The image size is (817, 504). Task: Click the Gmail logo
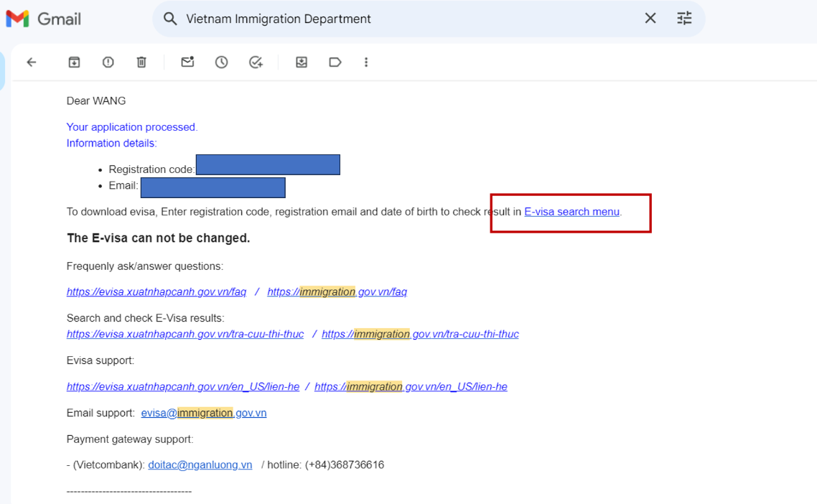(x=43, y=19)
